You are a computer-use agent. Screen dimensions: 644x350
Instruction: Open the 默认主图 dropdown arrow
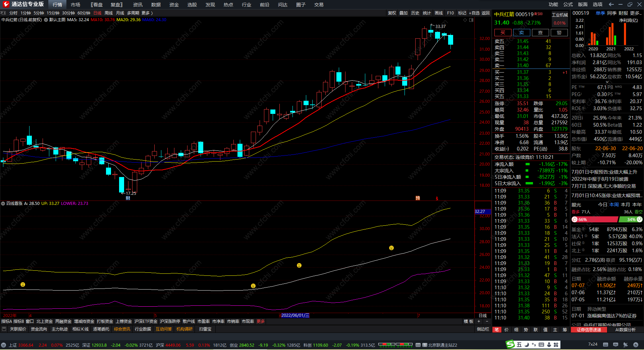tap(46, 20)
